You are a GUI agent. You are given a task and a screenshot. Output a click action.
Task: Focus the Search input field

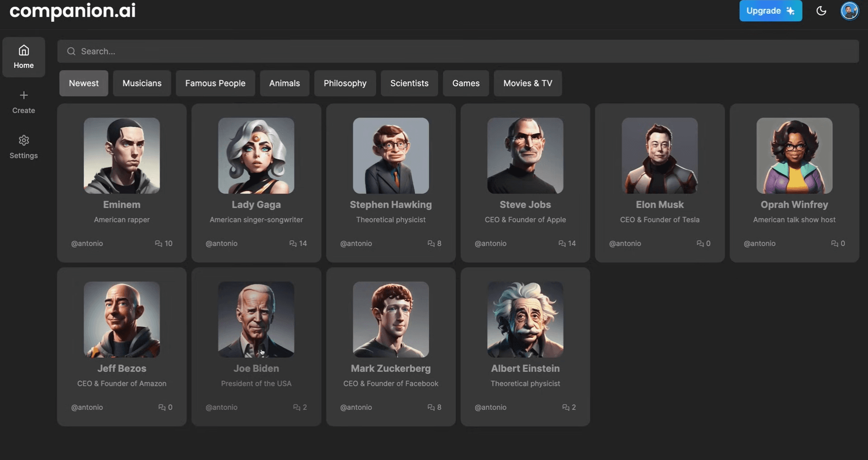[458, 51]
